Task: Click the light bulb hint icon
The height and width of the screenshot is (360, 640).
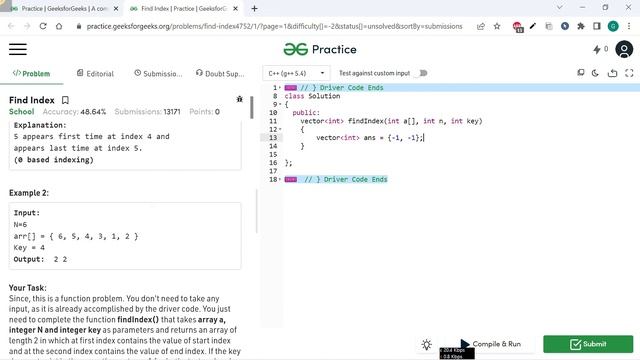Action: (x=427, y=344)
